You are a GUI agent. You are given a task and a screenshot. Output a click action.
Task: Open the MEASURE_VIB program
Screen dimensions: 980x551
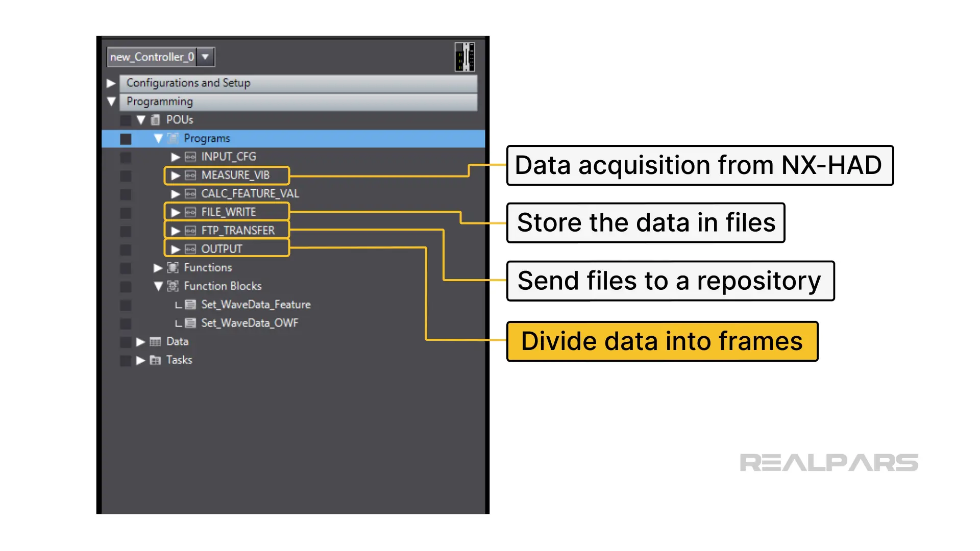point(235,175)
